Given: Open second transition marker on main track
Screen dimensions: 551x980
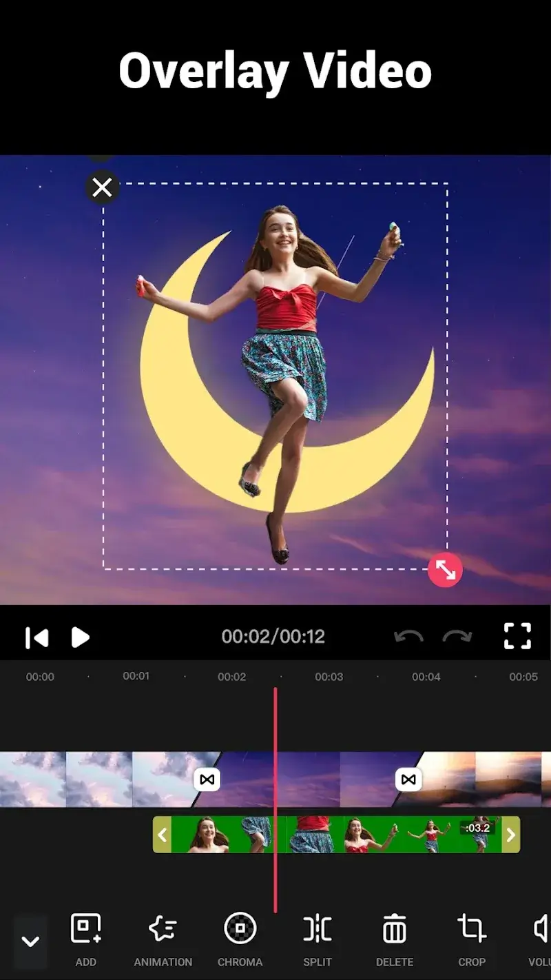Looking at the screenshot, I should pyautogui.click(x=408, y=779).
